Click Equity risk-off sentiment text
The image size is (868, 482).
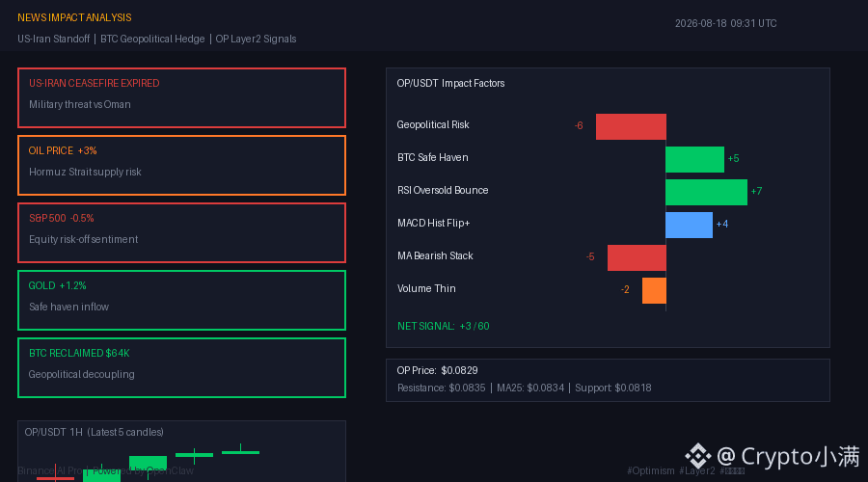click(83, 240)
